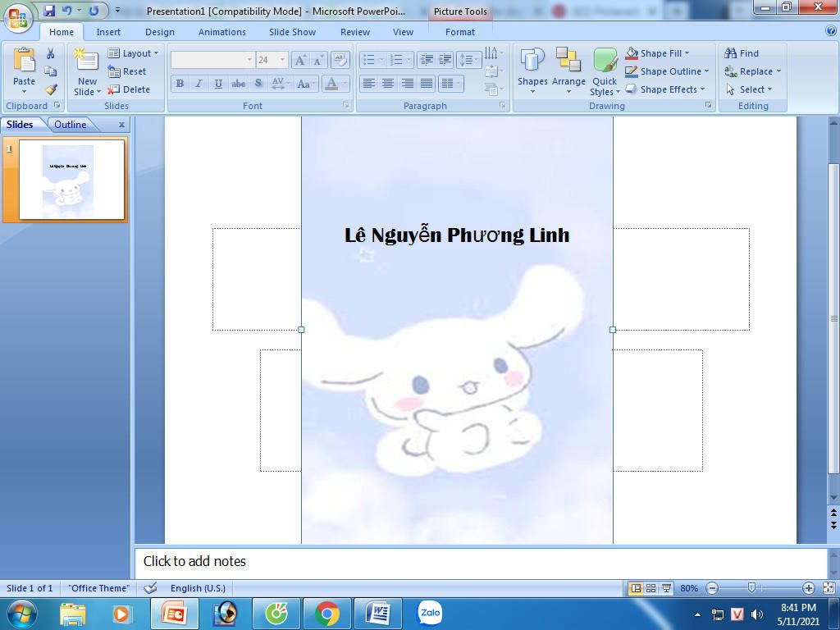The image size is (840, 630).
Task: Click Find in Editing group
Action: [742, 53]
